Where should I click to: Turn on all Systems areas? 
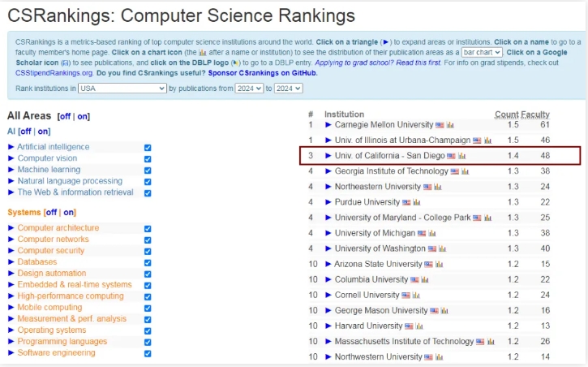[69, 213]
